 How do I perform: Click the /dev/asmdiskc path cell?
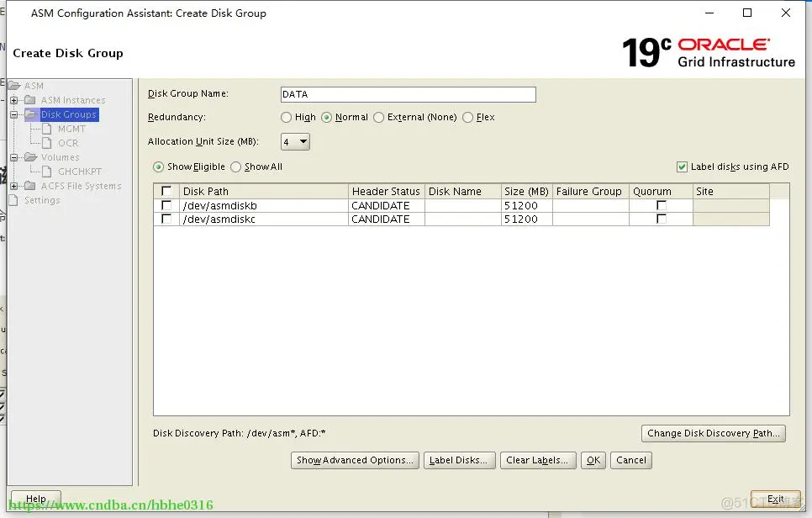(x=264, y=219)
